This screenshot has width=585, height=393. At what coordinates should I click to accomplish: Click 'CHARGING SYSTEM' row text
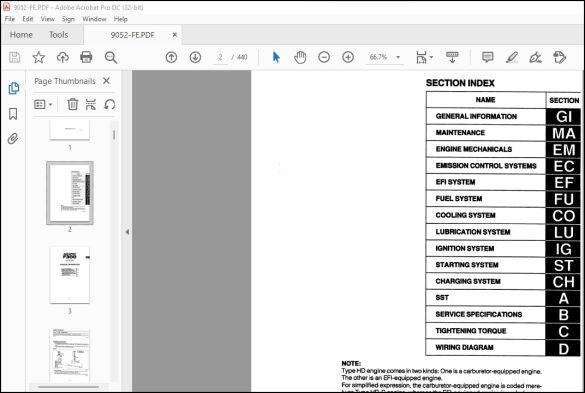click(x=468, y=281)
